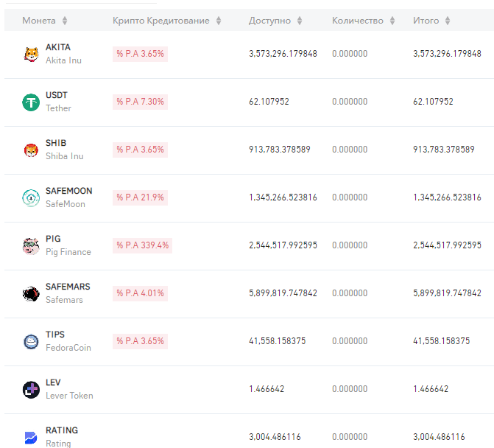494x448 pixels.
Task: Select the SAFEMOON ticker name
Action: pos(69,191)
